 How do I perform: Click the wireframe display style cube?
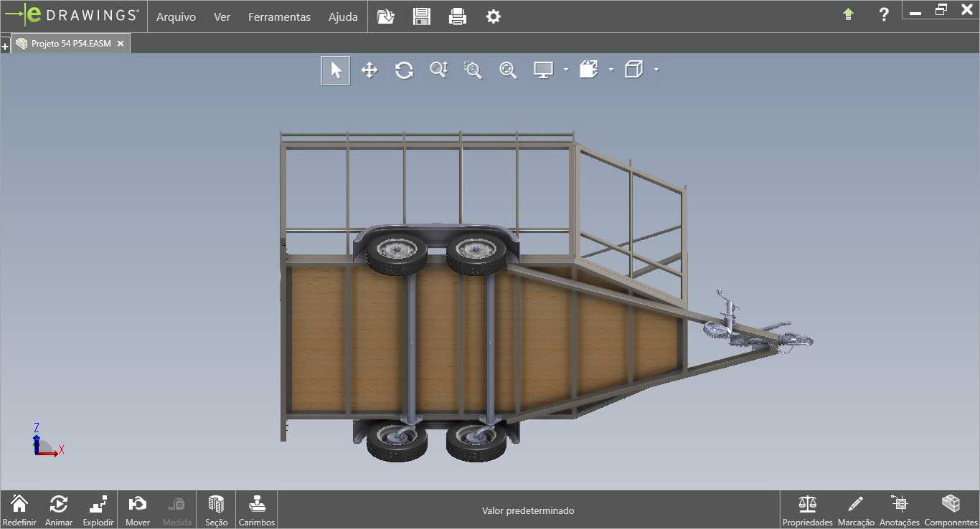coord(634,70)
